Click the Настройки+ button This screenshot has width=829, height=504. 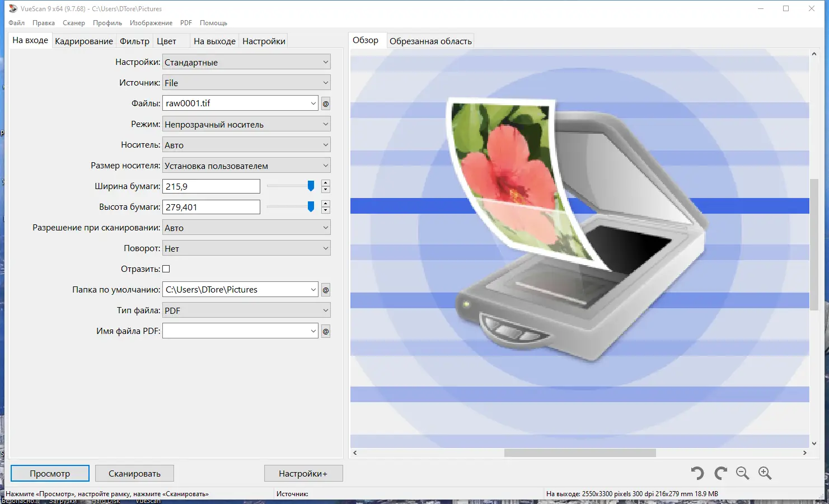tap(303, 473)
